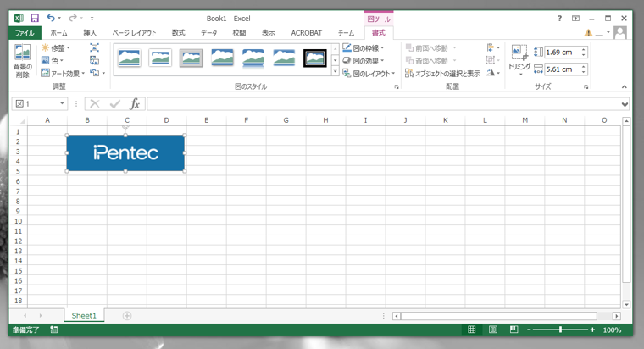Screen dimensions: 644x349
Task: Open the ACROBAT tab
Action: click(x=307, y=33)
